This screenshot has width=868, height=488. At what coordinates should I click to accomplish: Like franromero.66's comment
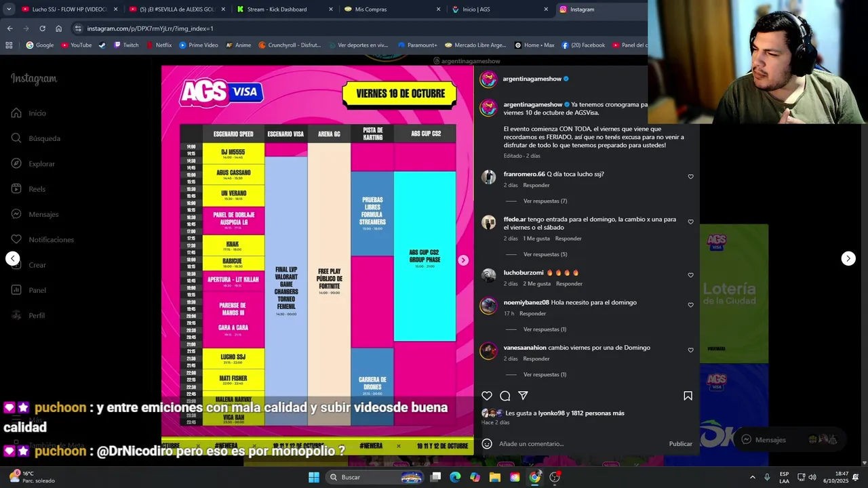(690, 177)
